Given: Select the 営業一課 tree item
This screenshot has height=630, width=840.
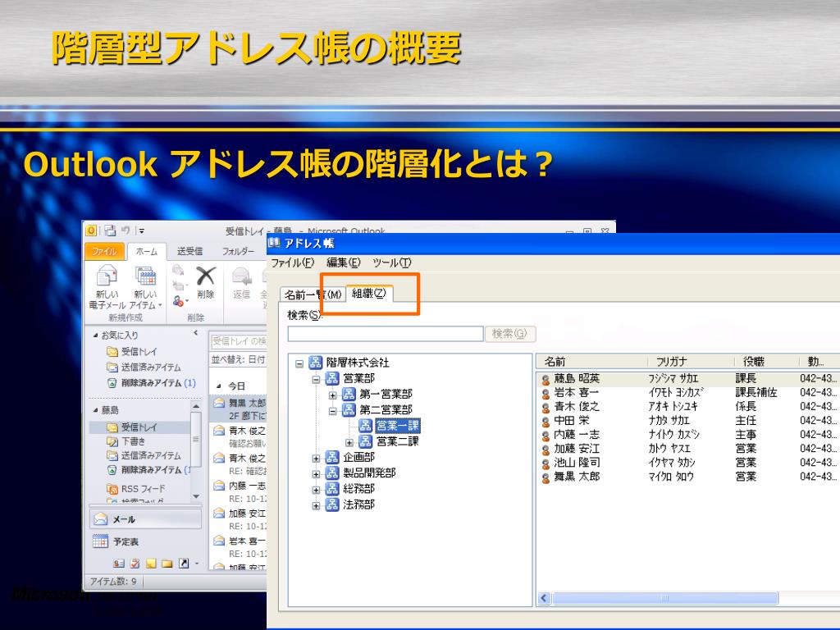Looking at the screenshot, I should coord(398,426).
